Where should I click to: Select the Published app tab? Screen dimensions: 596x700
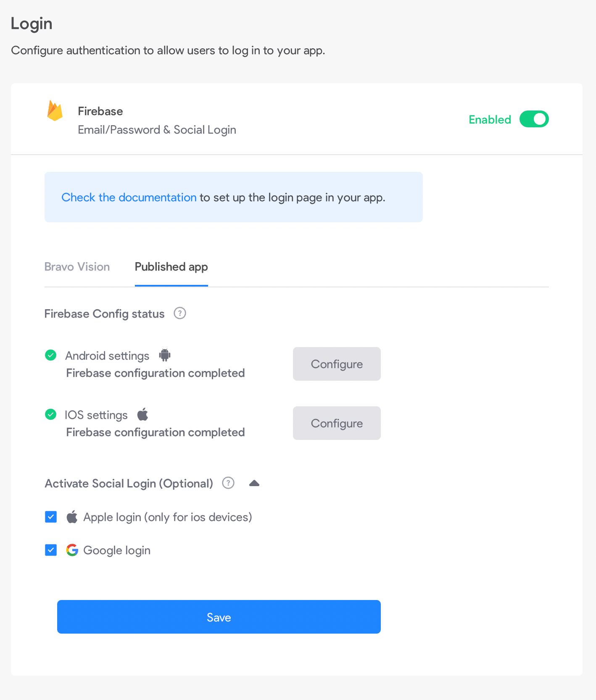171,267
